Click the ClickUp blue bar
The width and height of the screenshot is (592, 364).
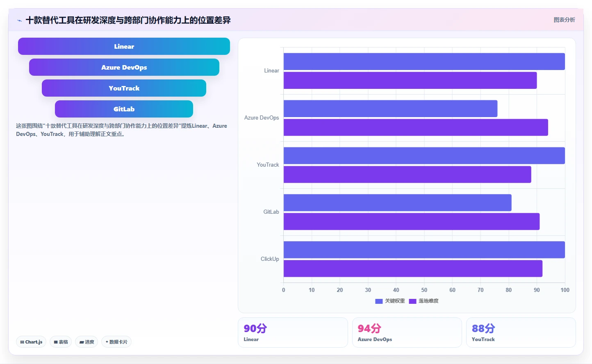(424, 250)
